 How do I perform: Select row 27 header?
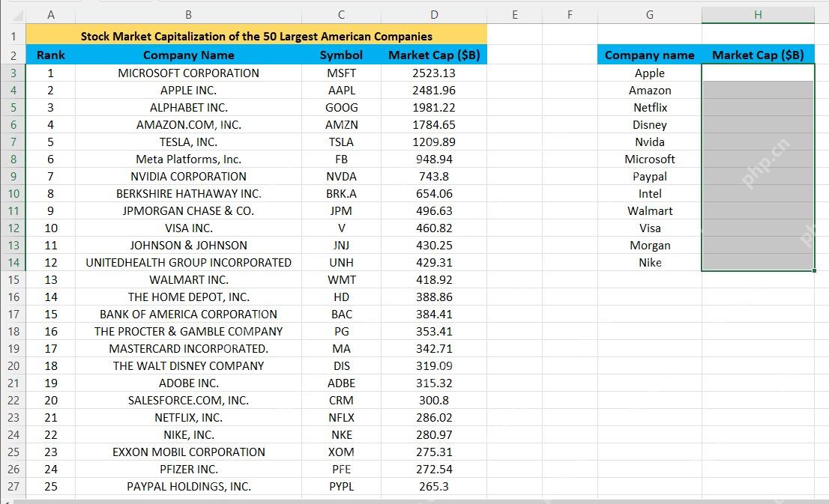coord(13,487)
